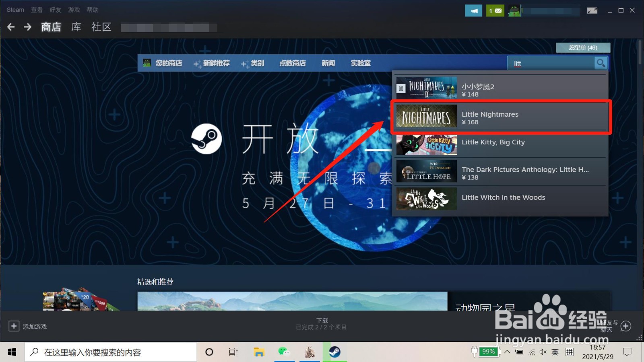The height and width of the screenshot is (362, 644).
Task: Select Little Kitty, Big City result
Action: (x=501, y=144)
